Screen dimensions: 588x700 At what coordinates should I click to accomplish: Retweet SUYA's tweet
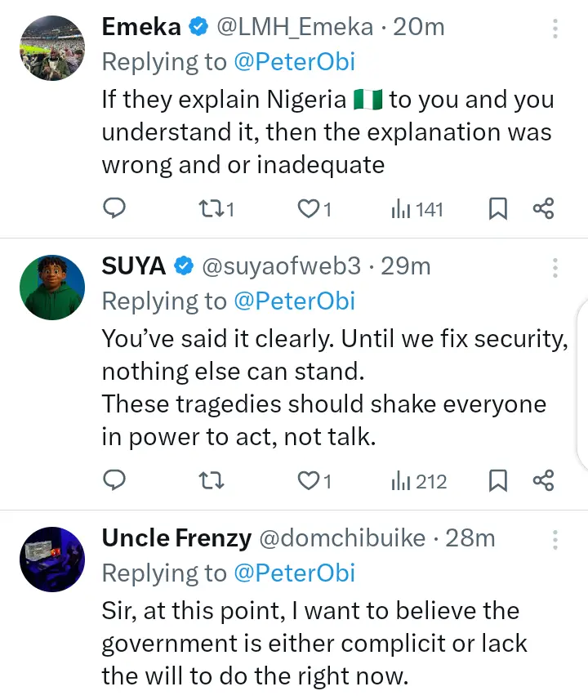(x=212, y=480)
